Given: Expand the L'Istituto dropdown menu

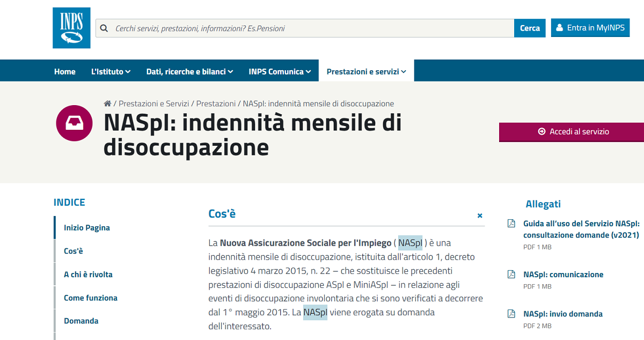Looking at the screenshot, I should click(111, 71).
